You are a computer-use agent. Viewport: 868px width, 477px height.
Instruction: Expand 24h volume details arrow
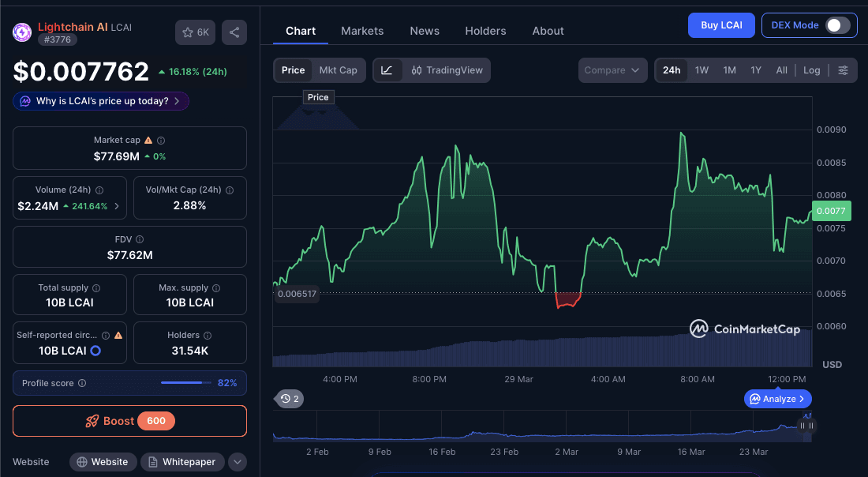(x=117, y=206)
